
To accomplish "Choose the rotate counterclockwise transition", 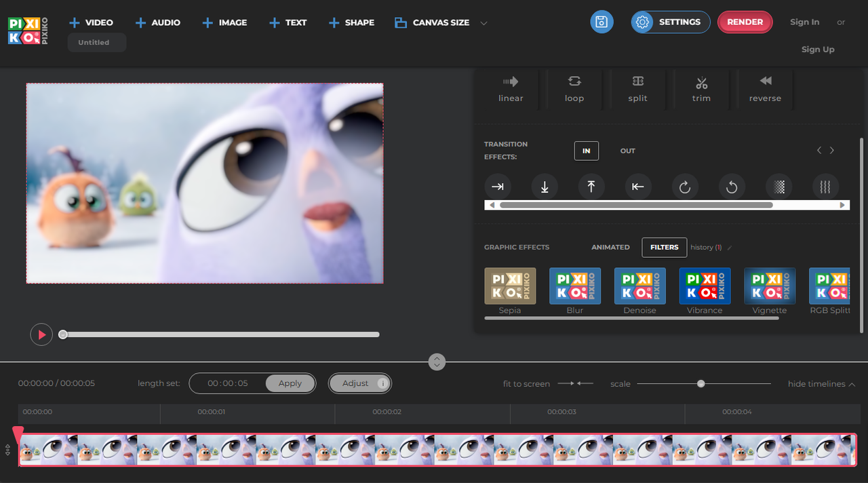I will pyautogui.click(x=732, y=187).
